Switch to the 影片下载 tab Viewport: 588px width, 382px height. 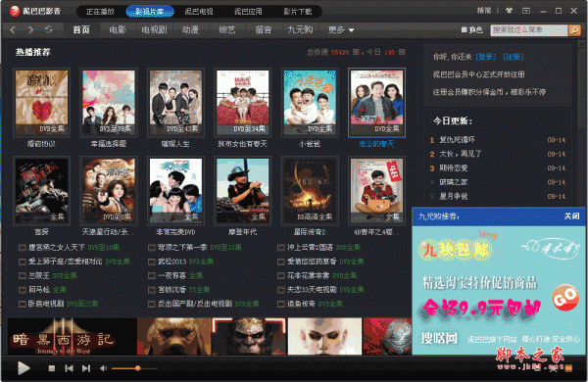298,11
